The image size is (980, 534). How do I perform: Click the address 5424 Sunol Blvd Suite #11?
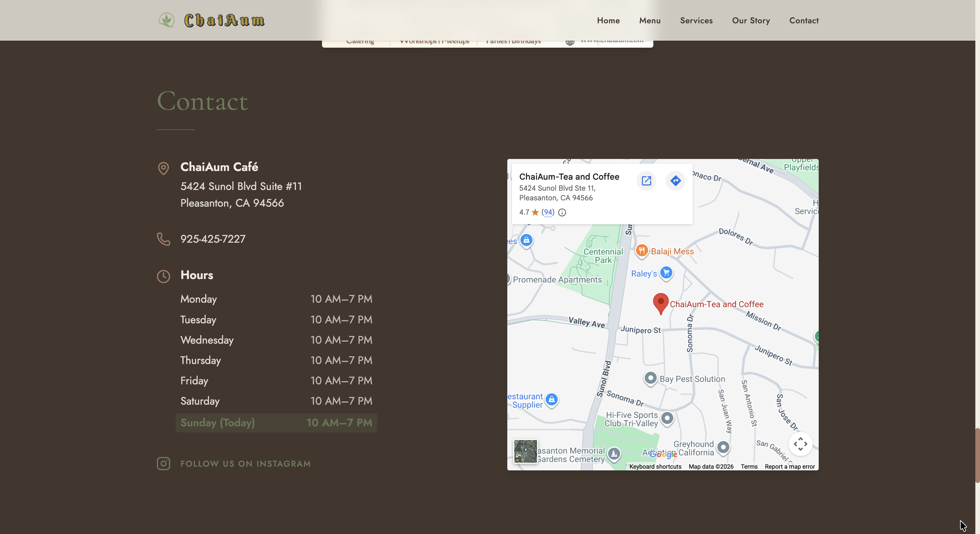pos(241,186)
